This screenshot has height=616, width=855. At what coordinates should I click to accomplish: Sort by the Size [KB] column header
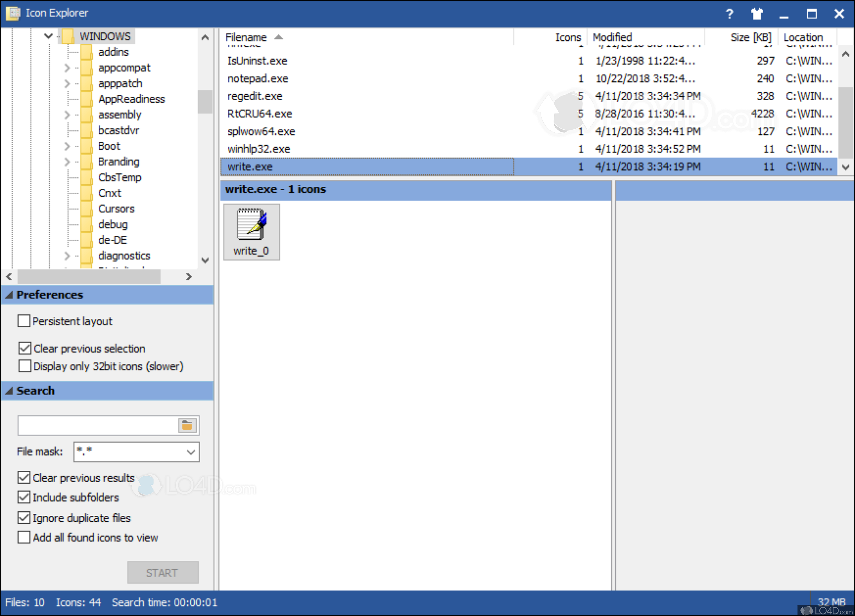pos(750,37)
